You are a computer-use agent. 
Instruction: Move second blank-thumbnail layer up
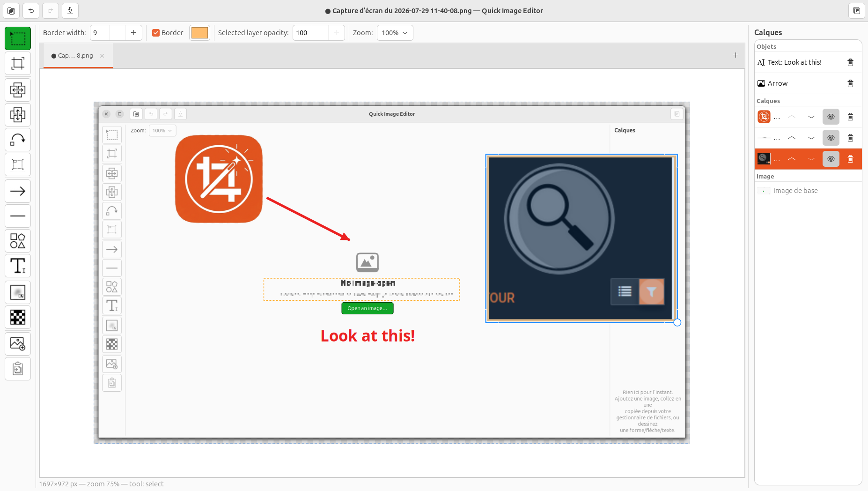pyautogui.click(x=792, y=138)
